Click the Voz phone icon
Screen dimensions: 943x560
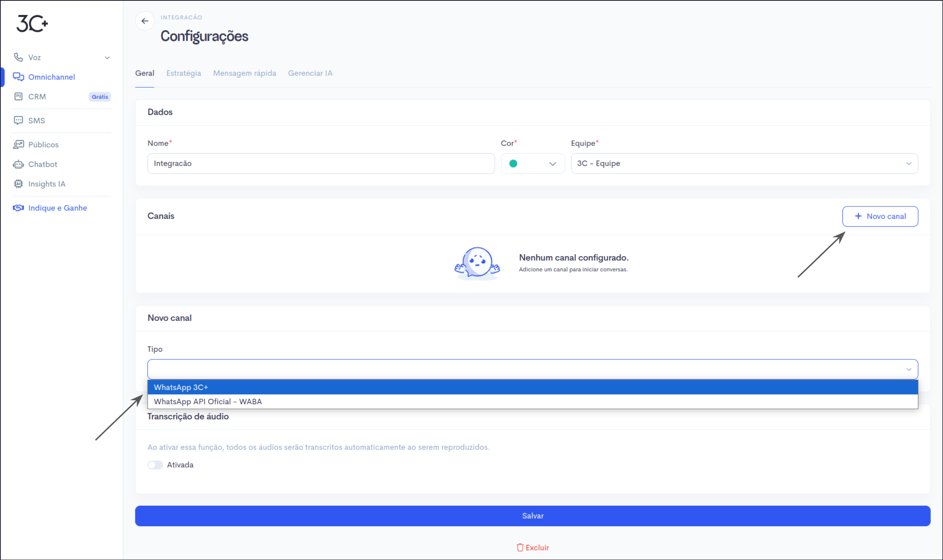(x=18, y=57)
